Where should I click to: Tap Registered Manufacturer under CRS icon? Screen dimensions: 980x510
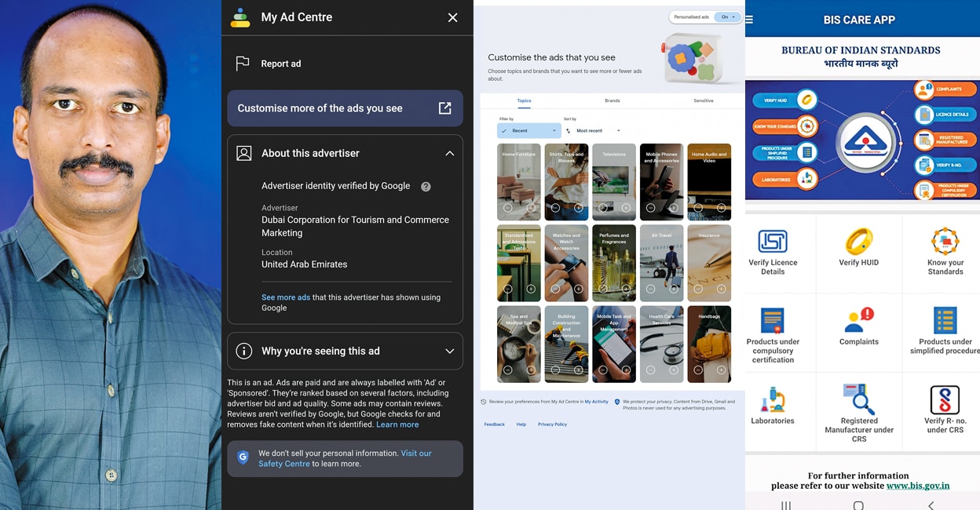[x=858, y=399]
